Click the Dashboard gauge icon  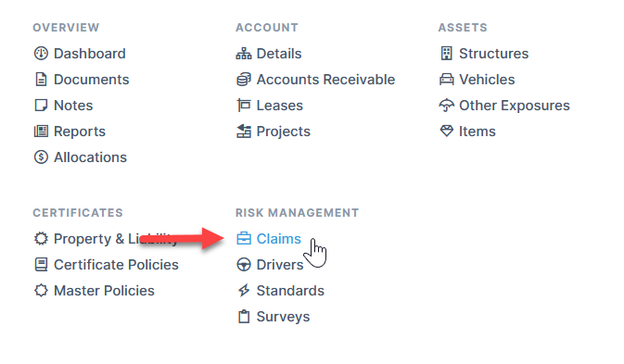tap(41, 53)
